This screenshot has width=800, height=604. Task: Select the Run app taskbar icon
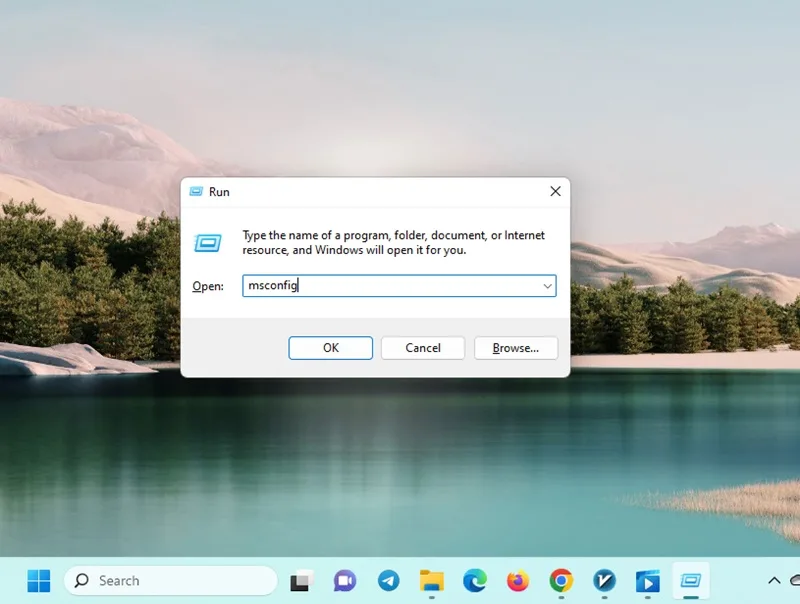691,581
